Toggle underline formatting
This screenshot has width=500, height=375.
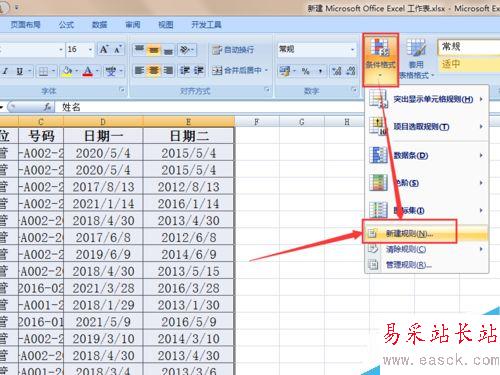coord(20,71)
